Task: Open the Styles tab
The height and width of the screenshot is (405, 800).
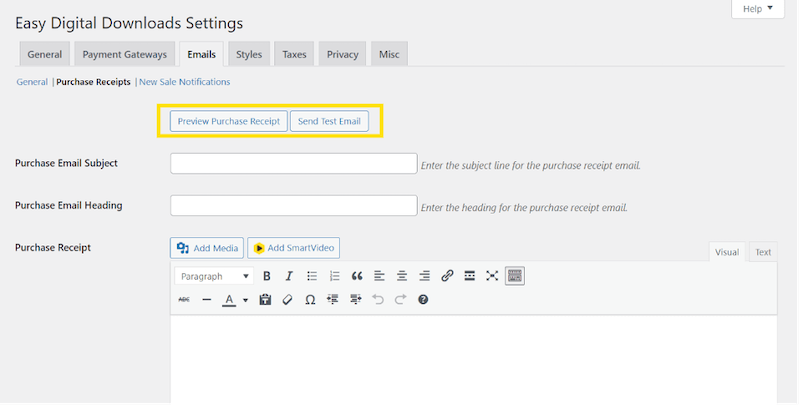Action: click(x=249, y=54)
